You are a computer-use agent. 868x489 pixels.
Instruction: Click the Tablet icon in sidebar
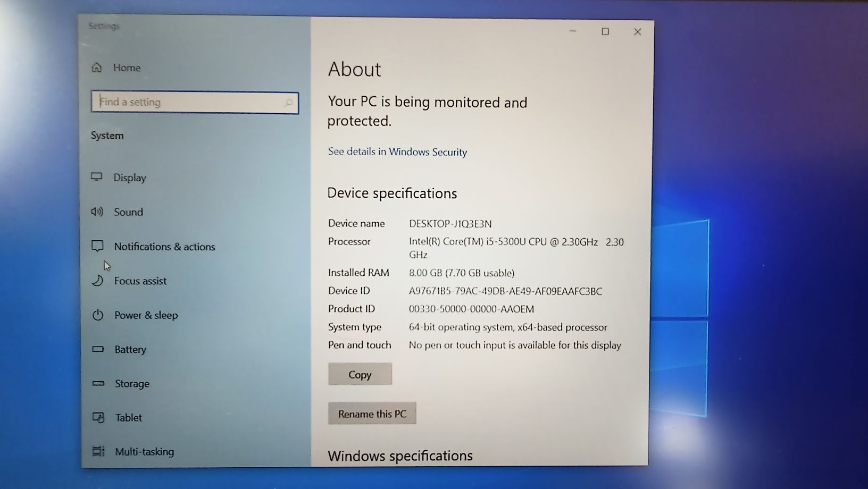98,417
